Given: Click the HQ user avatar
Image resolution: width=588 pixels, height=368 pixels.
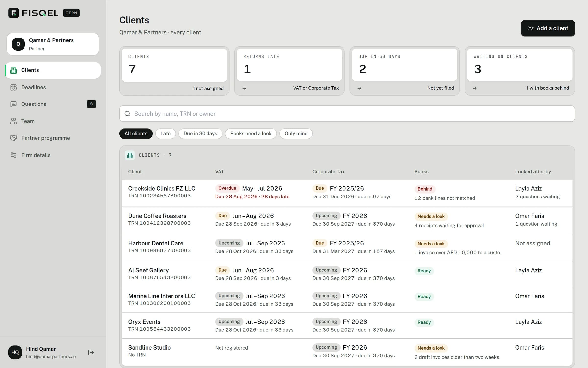Looking at the screenshot, I should [15, 353].
